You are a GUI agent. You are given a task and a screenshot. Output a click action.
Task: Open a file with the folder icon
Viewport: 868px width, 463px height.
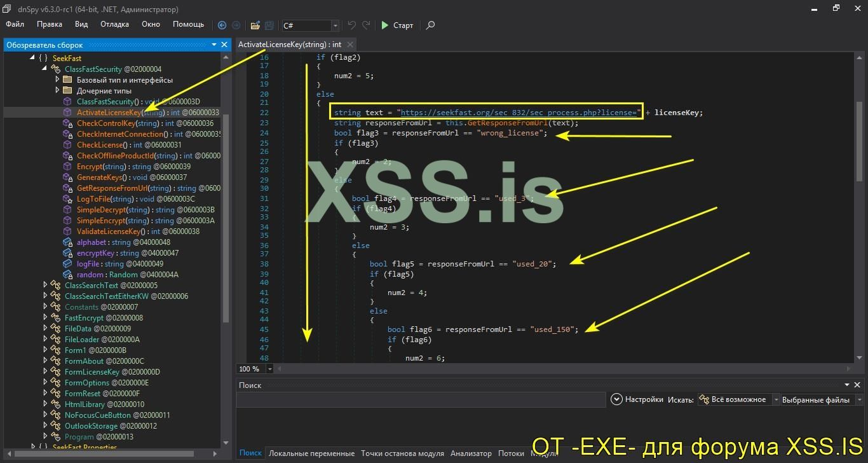[255, 25]
